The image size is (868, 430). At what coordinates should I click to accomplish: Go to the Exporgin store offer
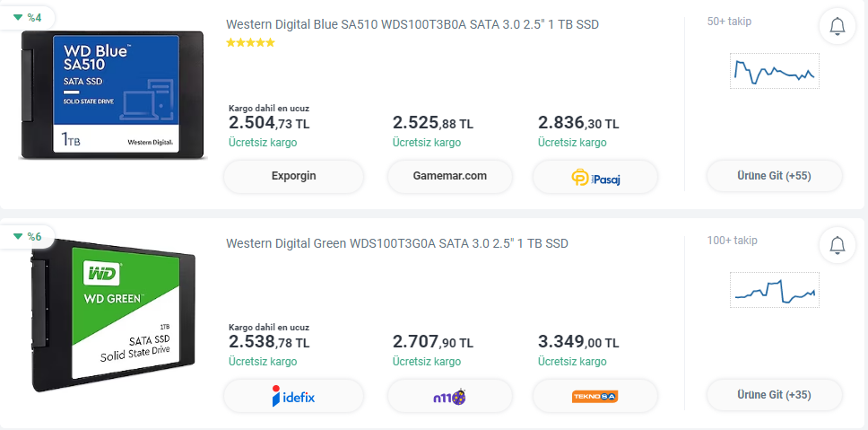coord(293,177)
